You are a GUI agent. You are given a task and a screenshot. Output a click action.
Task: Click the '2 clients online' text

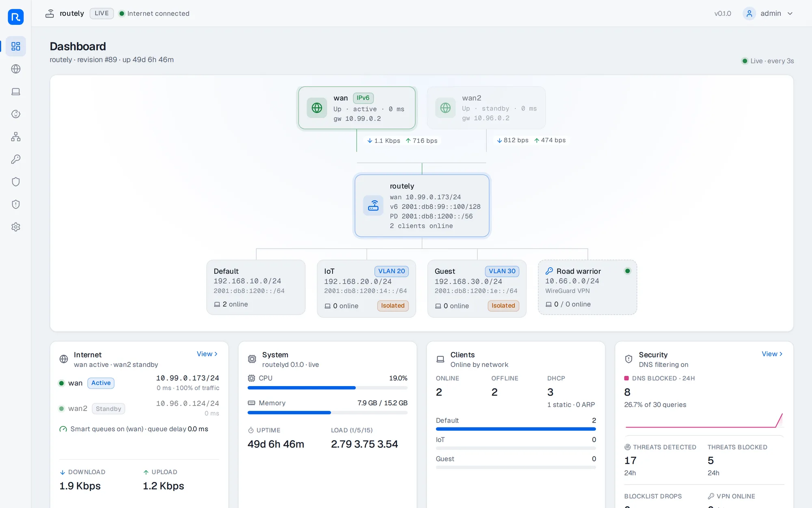(x=421, y=226)
